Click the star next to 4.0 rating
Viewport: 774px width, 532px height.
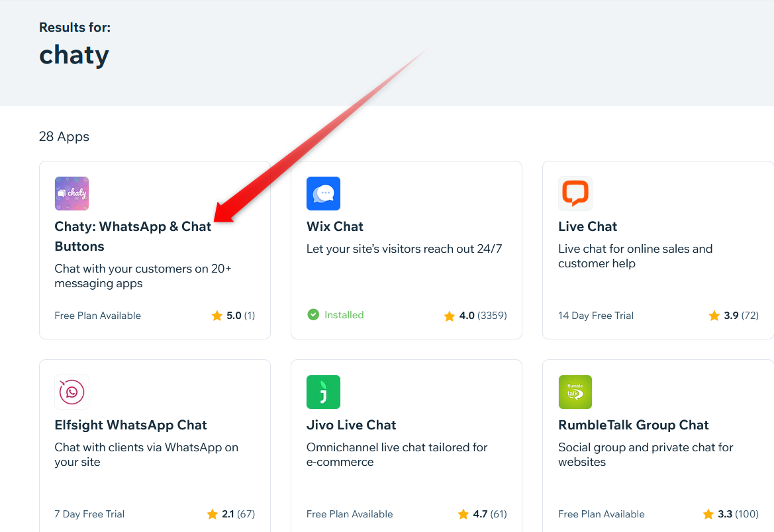point(449,316)
